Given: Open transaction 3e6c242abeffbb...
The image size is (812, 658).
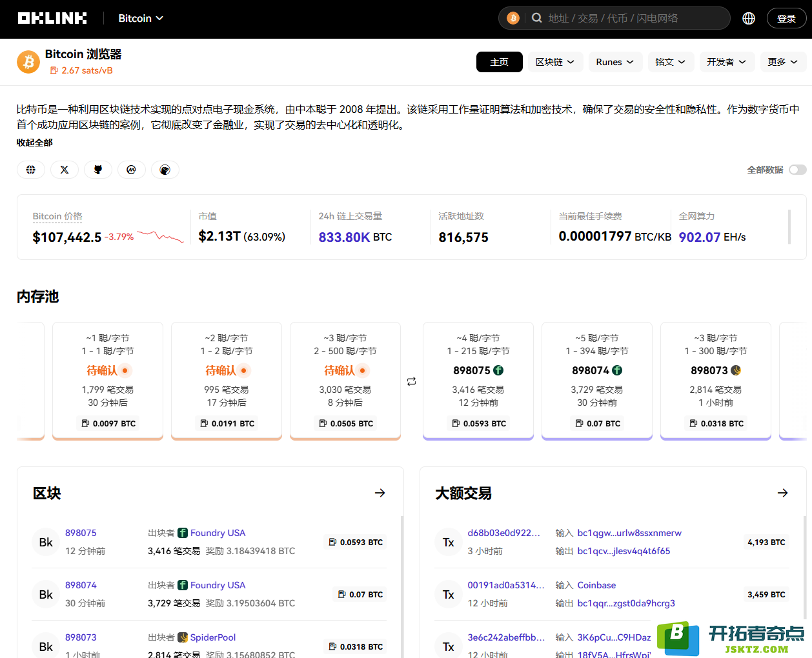Looking at the screenshot, I should coord(506,637).
